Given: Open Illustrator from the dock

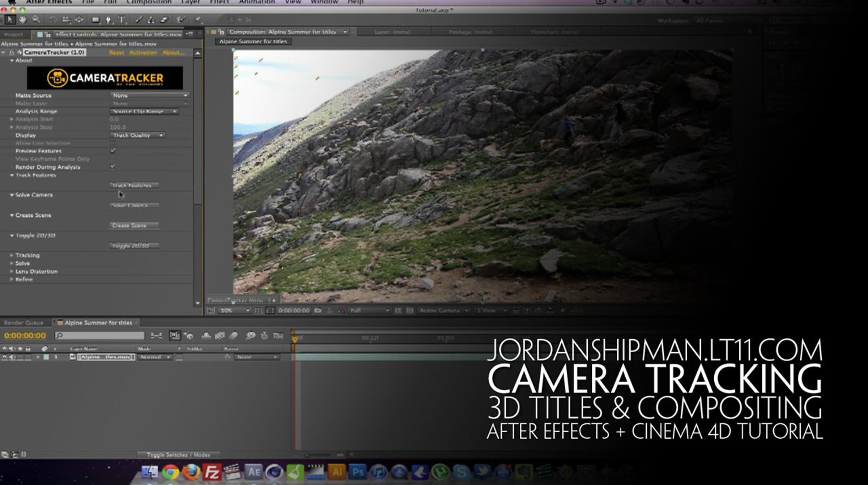Looking at the screenshot, I should click(337, 472).
